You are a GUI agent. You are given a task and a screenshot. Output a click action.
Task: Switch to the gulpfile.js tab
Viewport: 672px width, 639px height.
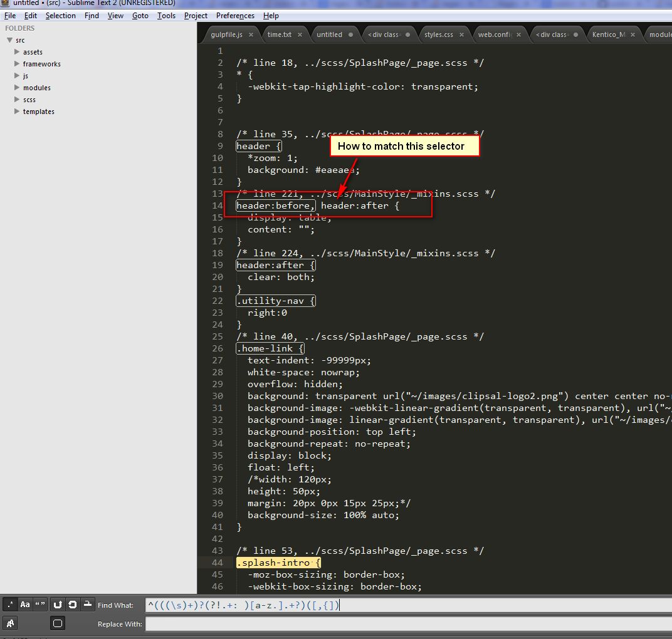pos(226,34)
